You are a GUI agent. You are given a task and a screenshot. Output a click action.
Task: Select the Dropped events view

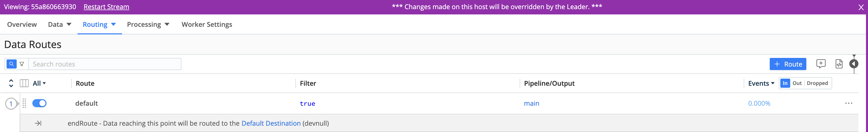coord(817,83)
